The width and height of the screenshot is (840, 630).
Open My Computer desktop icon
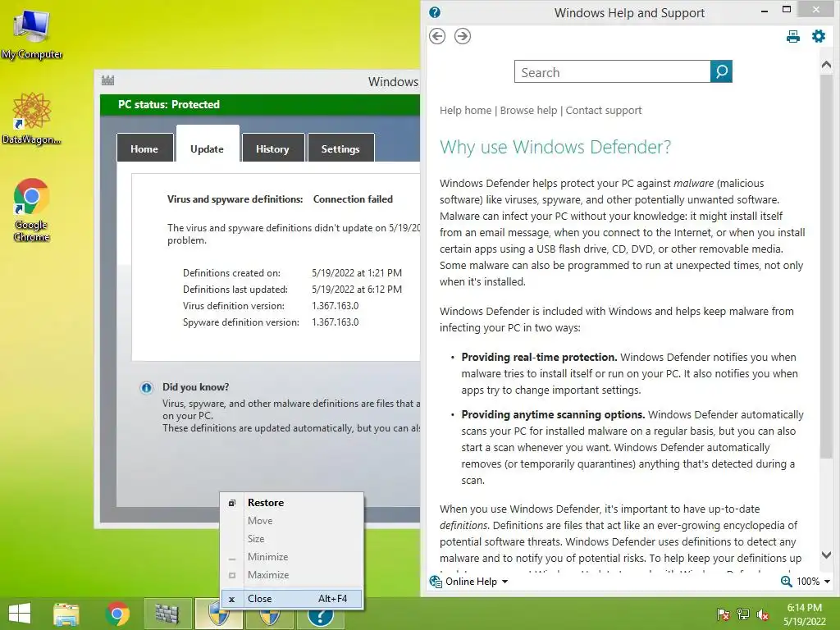tap(32, 34)
